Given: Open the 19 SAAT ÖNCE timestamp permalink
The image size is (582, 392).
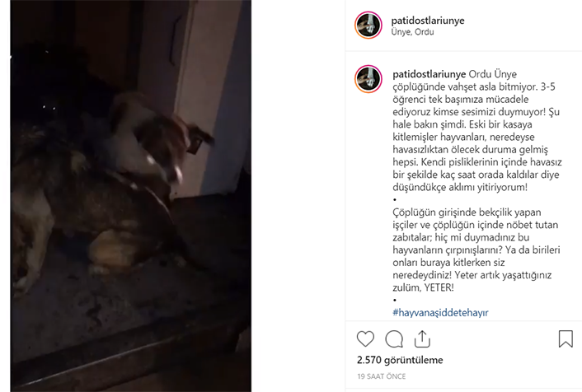Looking at the screenshot, I should pos(381,376).
